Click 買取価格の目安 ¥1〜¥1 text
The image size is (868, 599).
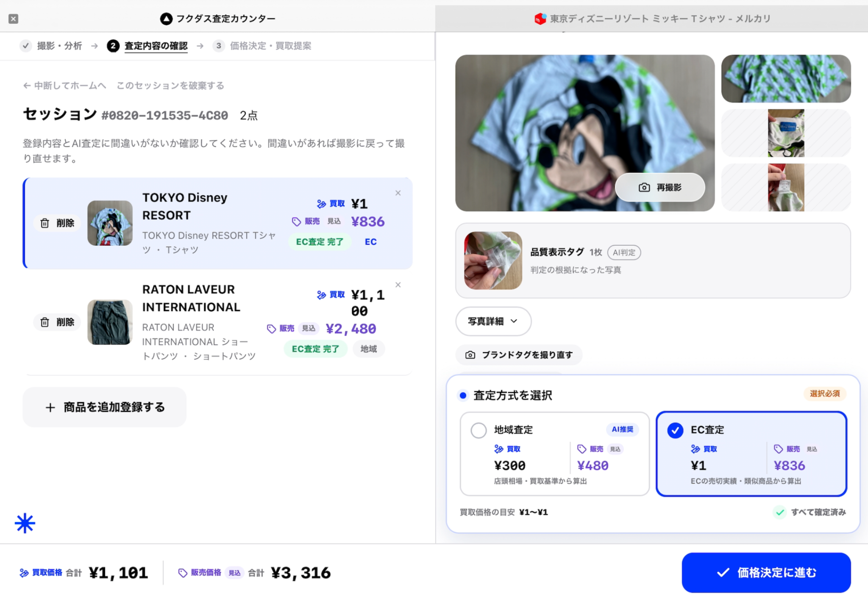coord(504,513)
